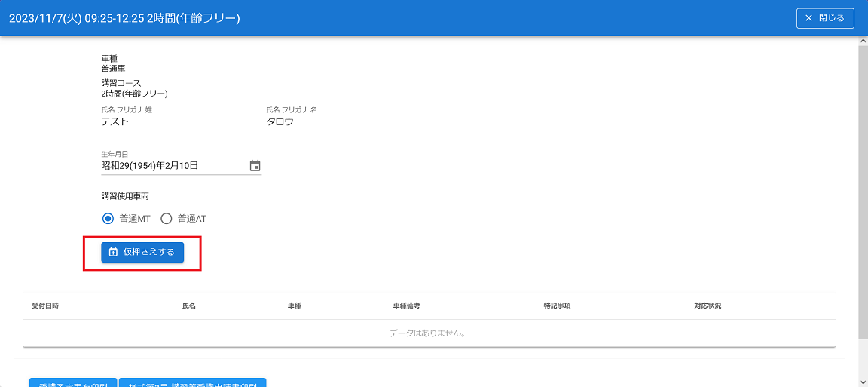Focus the 氏名フリガナ 姓 field
This screenshot has height=387, width=868.
181,121
